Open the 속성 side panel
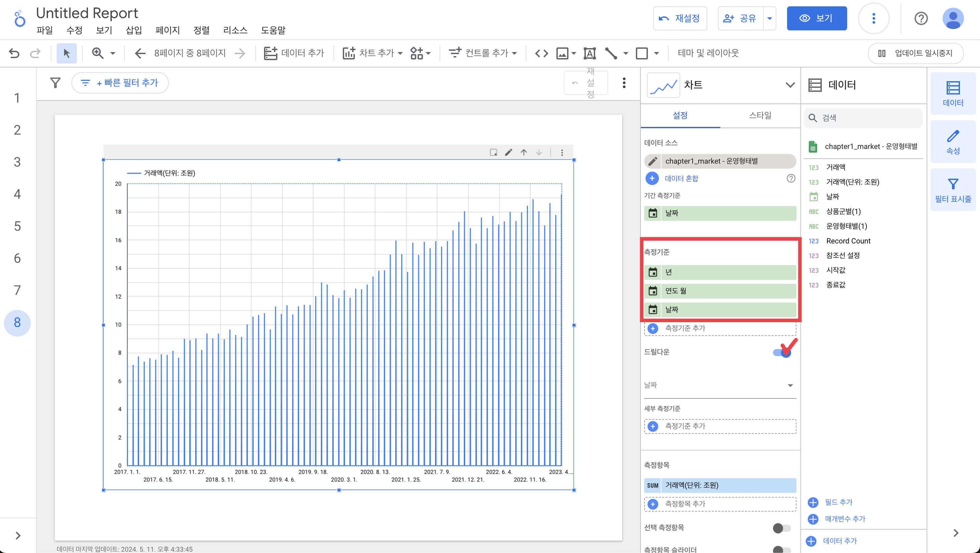The image size is (980, 553). 953,142
